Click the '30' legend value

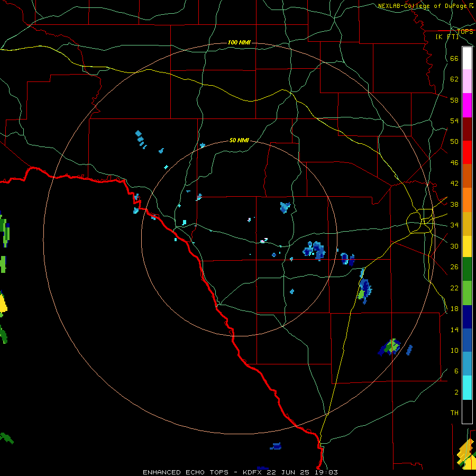coord(454,246)
